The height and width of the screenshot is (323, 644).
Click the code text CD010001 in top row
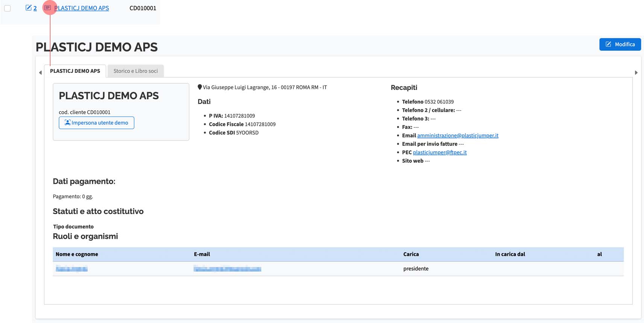(143, 8)
